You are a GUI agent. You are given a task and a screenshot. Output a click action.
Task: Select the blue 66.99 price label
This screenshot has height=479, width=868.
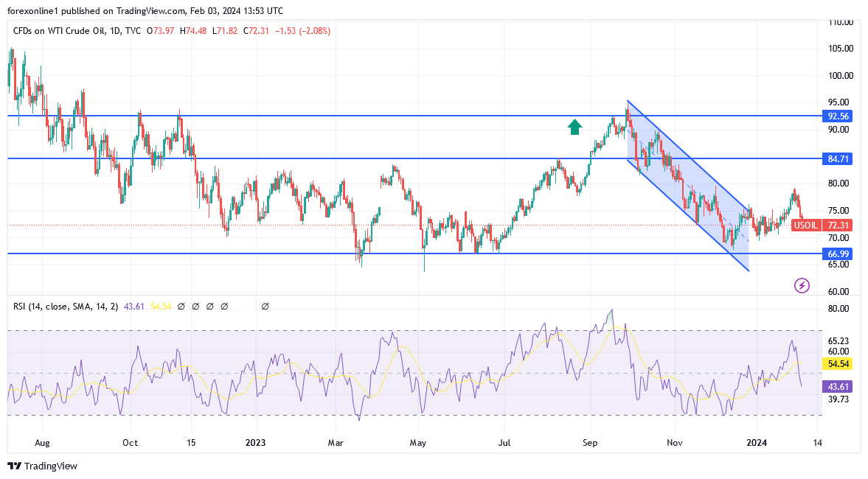tap(838, 254)
